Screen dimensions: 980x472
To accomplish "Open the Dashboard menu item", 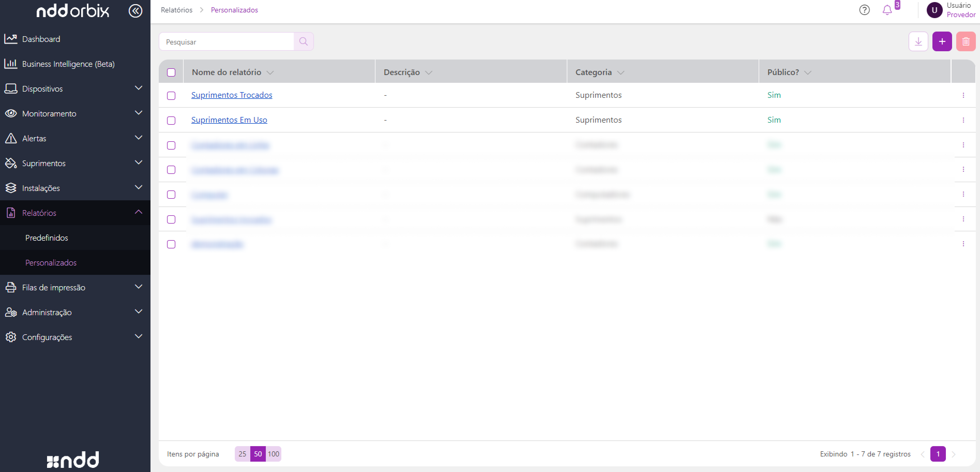I will [75, 39].
